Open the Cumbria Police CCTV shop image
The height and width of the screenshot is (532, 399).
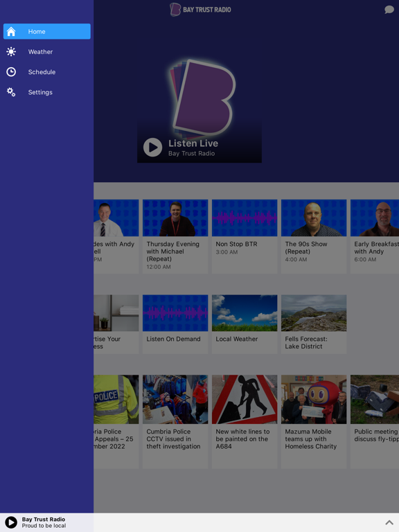pos(175,399)
